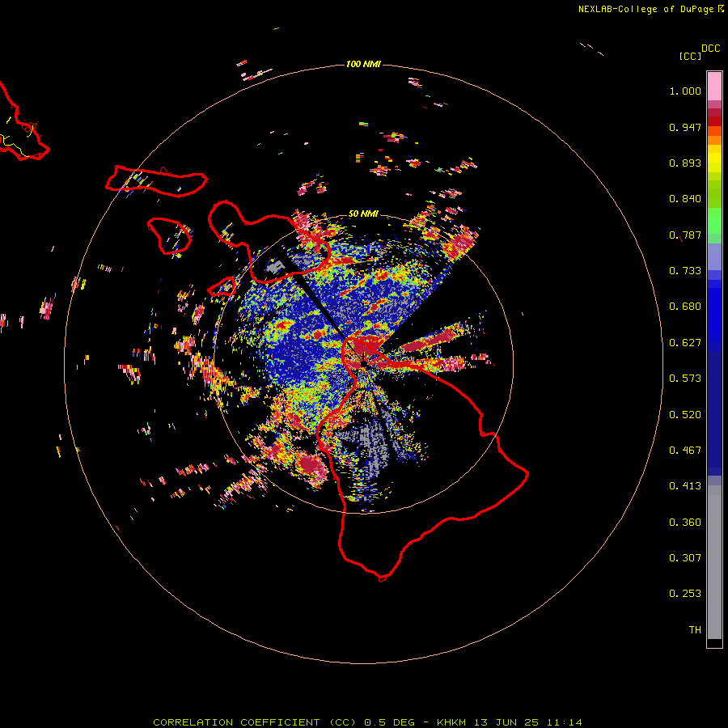Click the 0.947 color scale value

coord(685,127)
